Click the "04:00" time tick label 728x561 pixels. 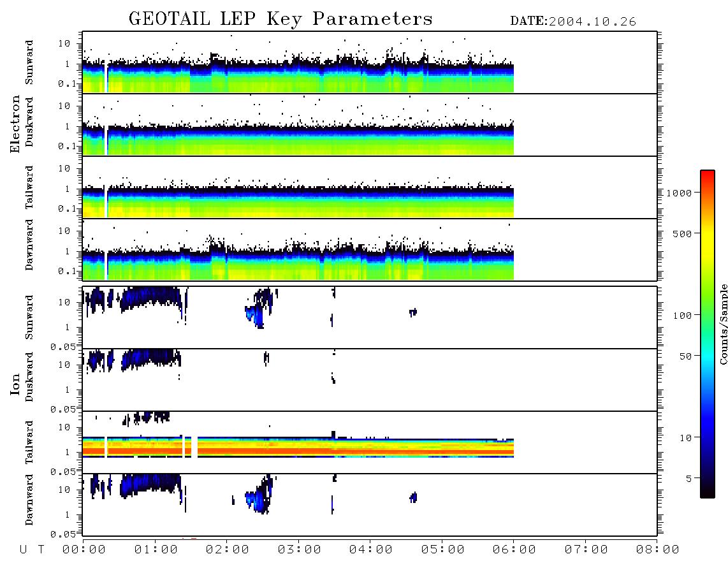pyautogui.click(x=371, y=550)
